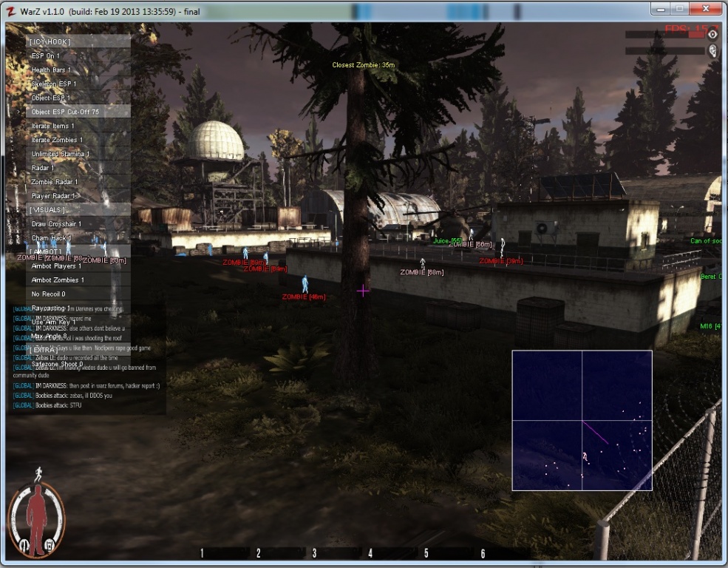Click the player marker in the radar
The image size is (728, 568).
pyautogui.click(x=585, y=456)
